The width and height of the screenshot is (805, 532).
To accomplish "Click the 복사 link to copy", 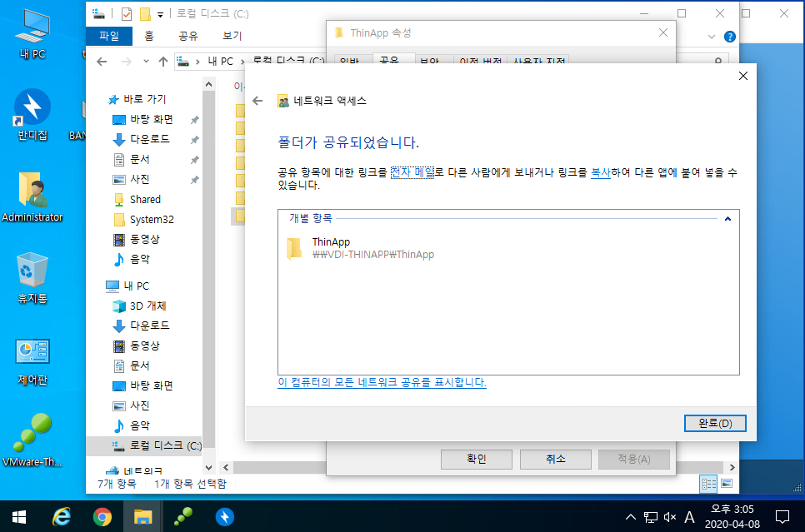I will click(x=601, y=172).
